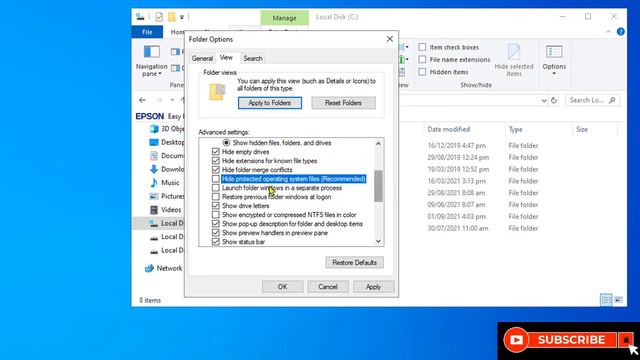Uncheck Hide extensions for known file types
Screen dimensions: 640x360
(216, 161)
